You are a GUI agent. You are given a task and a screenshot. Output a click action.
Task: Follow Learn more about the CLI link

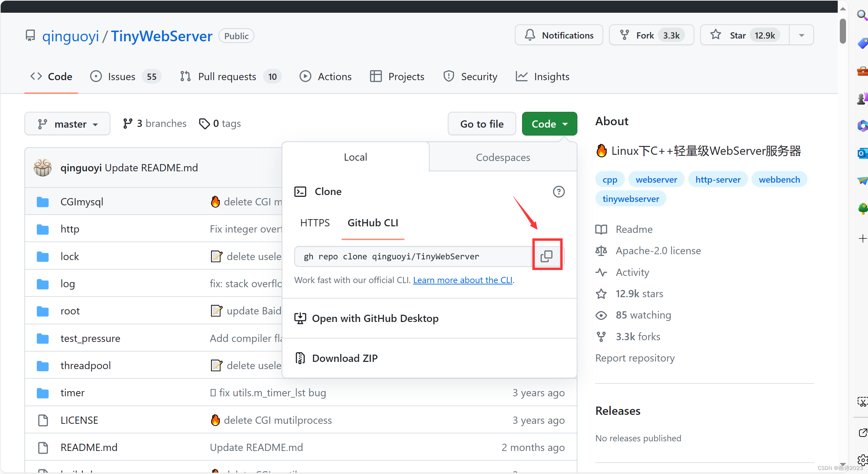coord(463,280)
